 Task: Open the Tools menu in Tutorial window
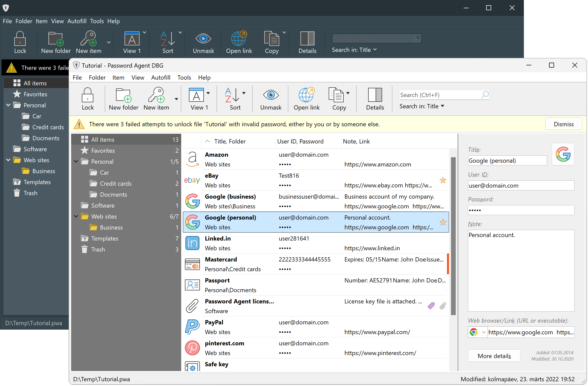[x=184, y=78]
